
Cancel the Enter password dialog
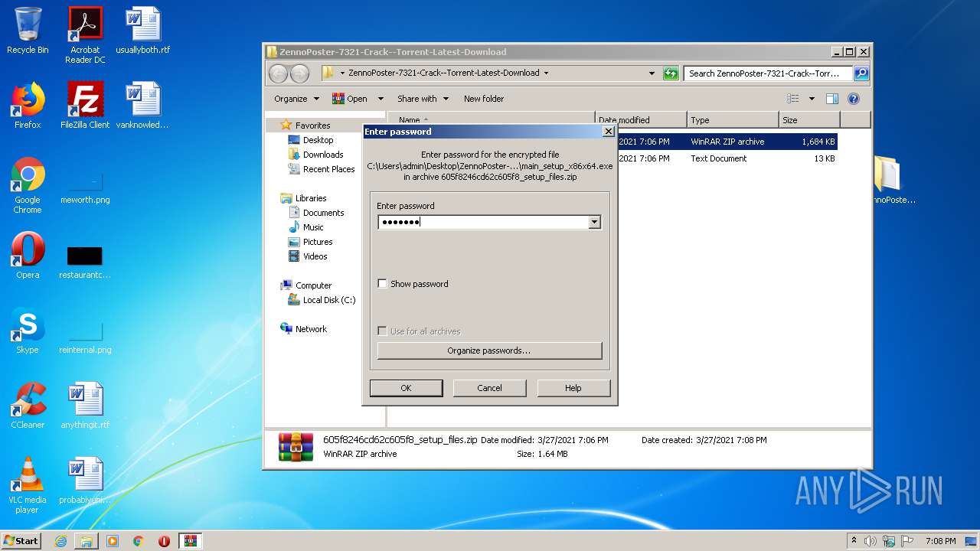tap(489, 388)
